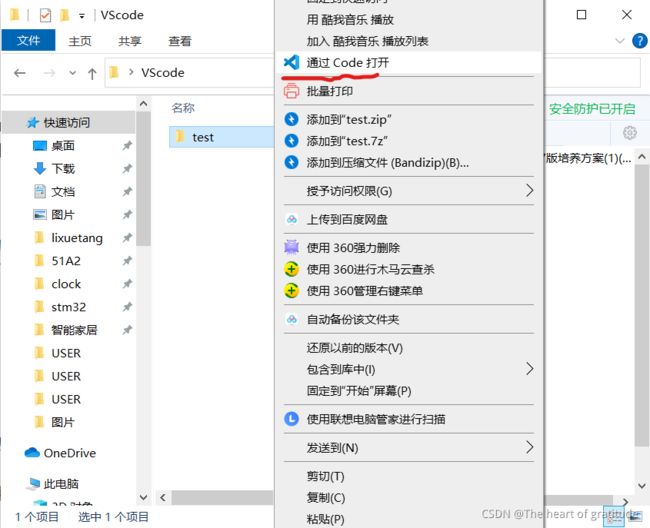650x528 pixels.
Task: Switch to the 查看 ribbon tab
Action: 180,41
